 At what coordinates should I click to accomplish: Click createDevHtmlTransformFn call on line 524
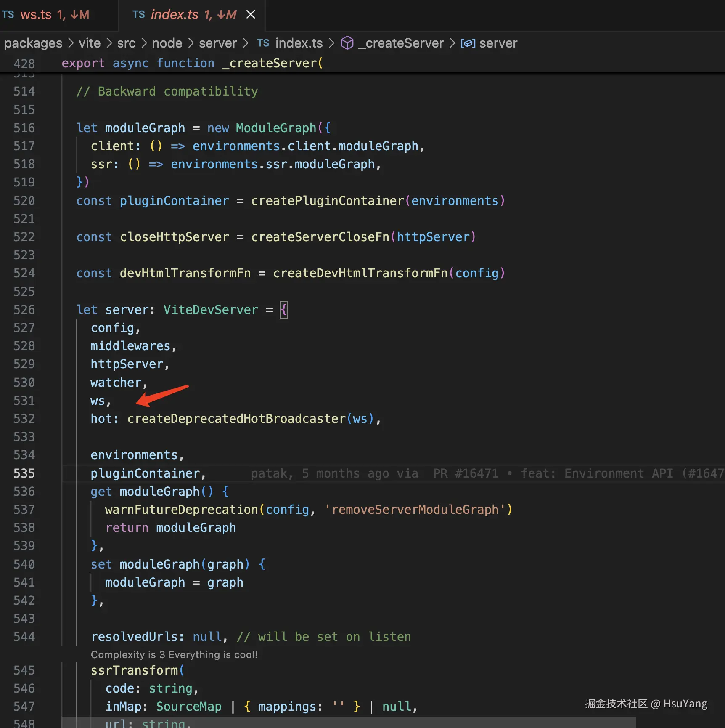pos(360,273)
